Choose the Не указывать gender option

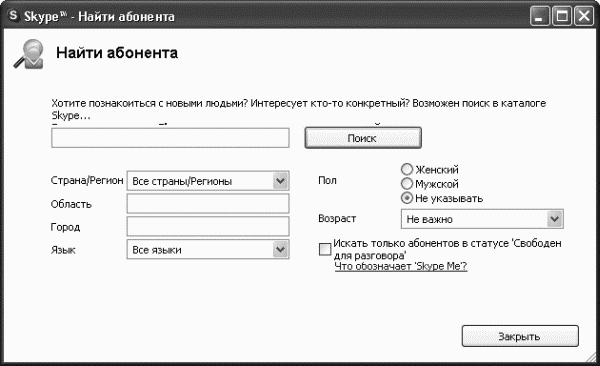click(x=407, y=198)
